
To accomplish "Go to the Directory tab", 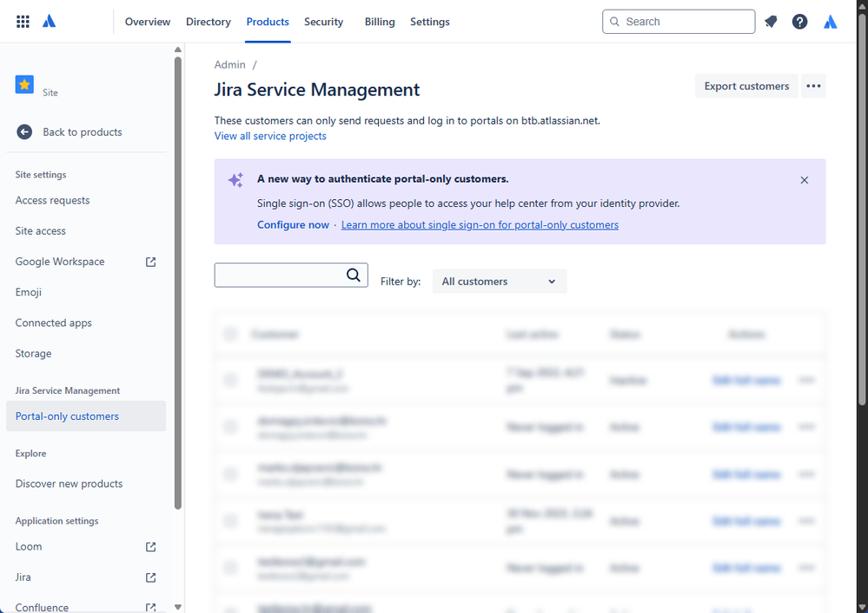I will click(x=209, y=22).
